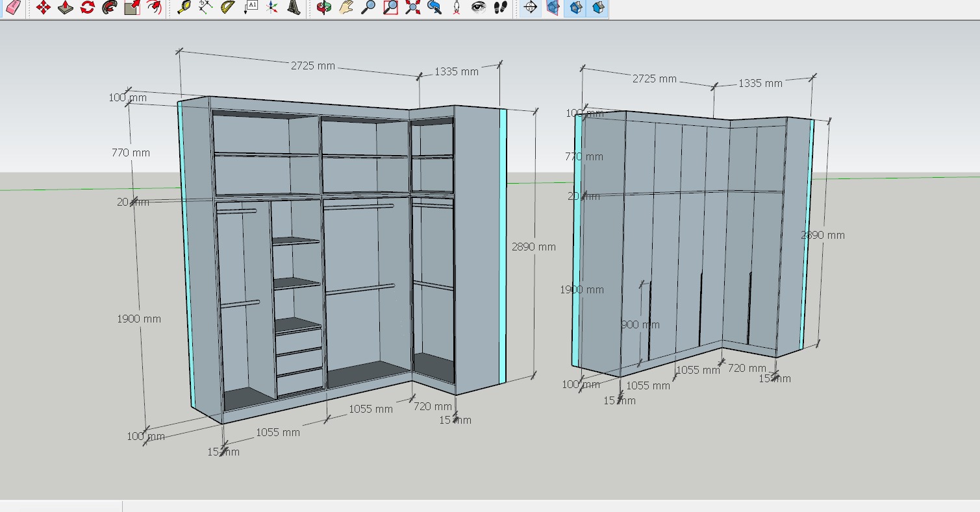The image size is (980, 512).
Task: Activate the Pan hand tool
Action: pos(346,7)
